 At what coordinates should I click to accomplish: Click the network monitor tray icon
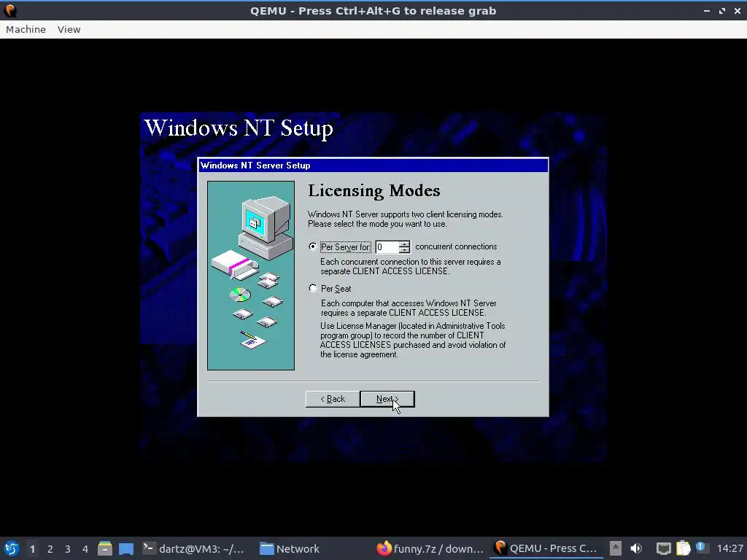664,548
